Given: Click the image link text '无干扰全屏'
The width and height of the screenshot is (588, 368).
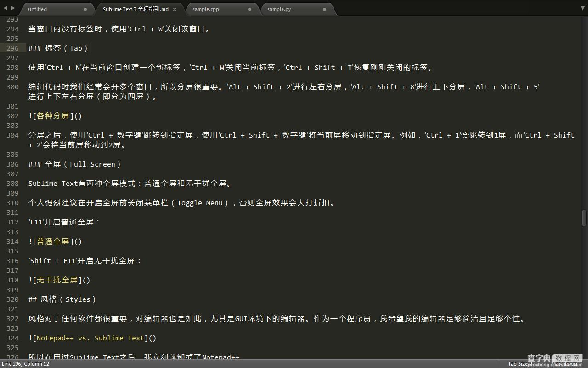Looking at the screenshot, I should tap(57, 280).
